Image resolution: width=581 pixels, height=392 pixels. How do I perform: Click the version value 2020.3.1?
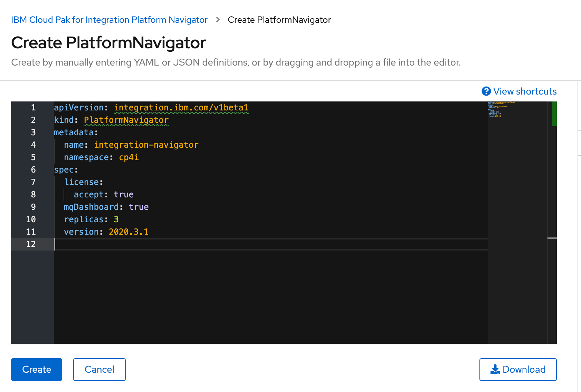pos(128,232)
